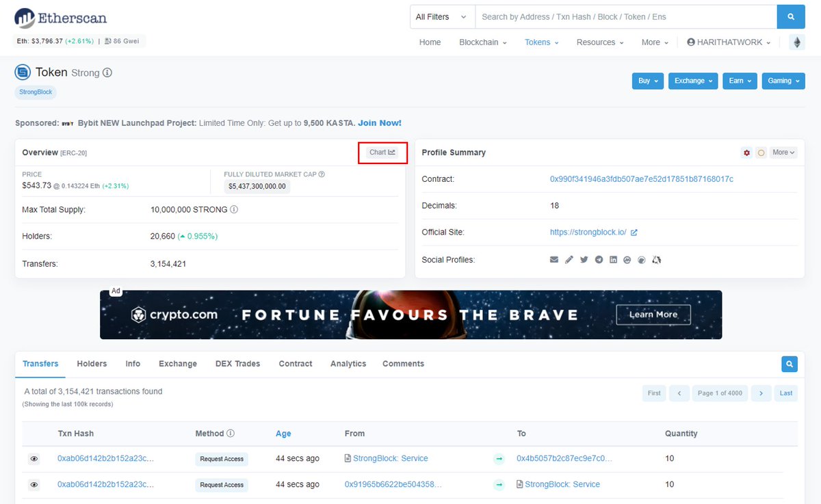This screenshot has height=504, width=821.
Task: Open the Telegram social profile icon
Action: pyautogui.click(x=599, y=260)
